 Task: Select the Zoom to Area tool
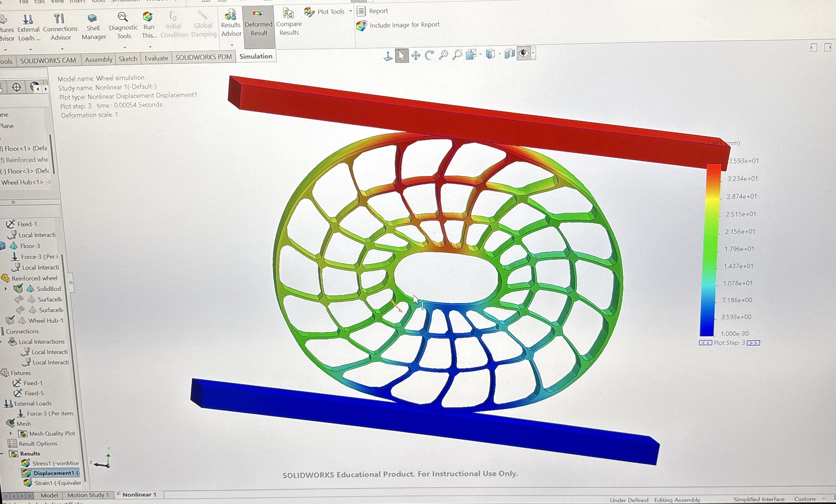tap(457, 54)
